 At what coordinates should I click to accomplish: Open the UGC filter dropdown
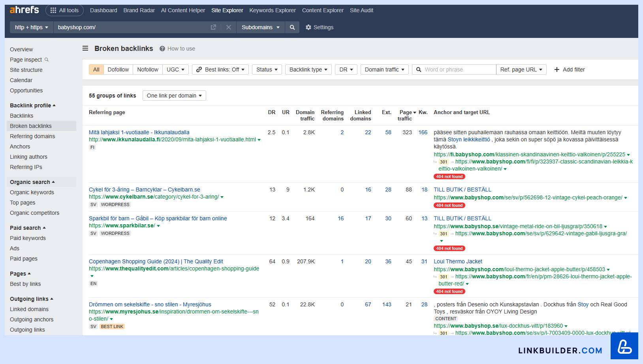tap(176, 69)
